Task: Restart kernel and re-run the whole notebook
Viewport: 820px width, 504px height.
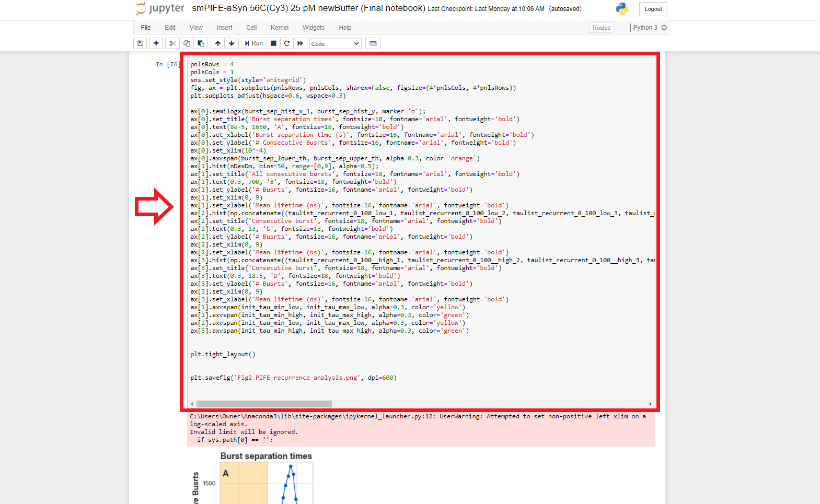Action: pyautogui.click(x=300, y=43)
